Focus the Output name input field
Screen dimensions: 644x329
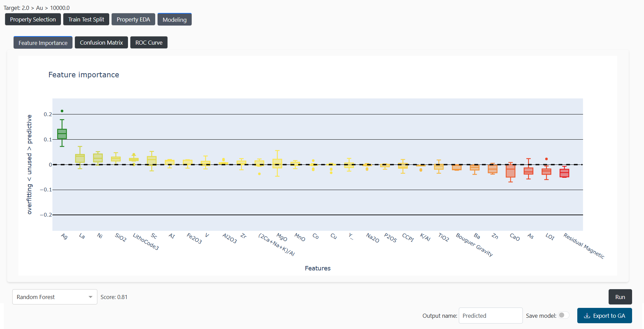[x=490, y=316]
